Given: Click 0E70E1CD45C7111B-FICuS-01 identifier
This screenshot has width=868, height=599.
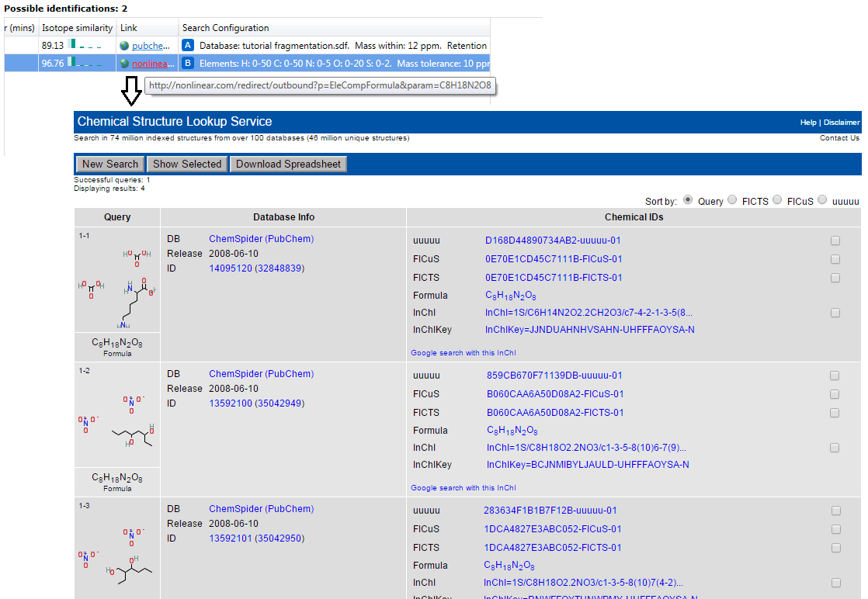Looking at the screenshot, I should [554, 259].
